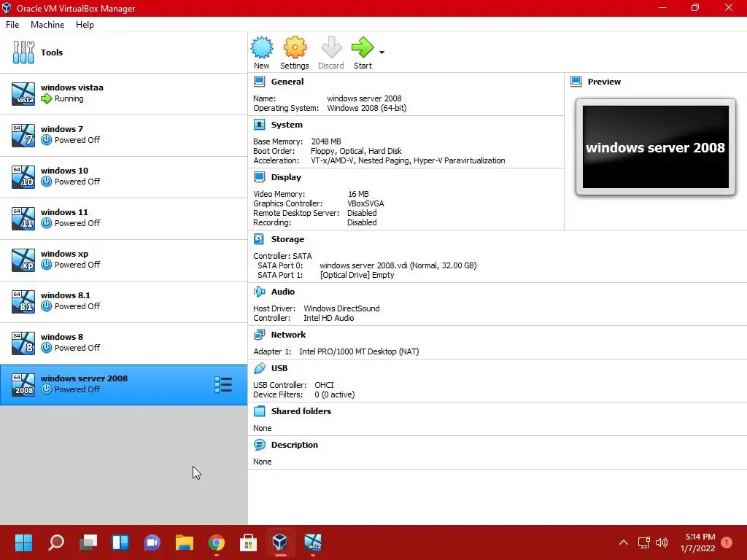
Task: Click the windows server 2008 VM icon
Action: tap(23, 385)
